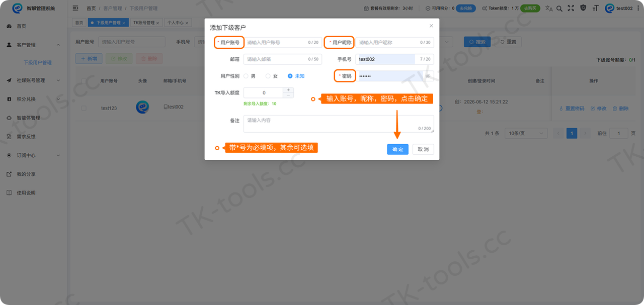This screenshot has height=305, width=644.
Task: Select 男 gender radio button
Action: point(246,76)
